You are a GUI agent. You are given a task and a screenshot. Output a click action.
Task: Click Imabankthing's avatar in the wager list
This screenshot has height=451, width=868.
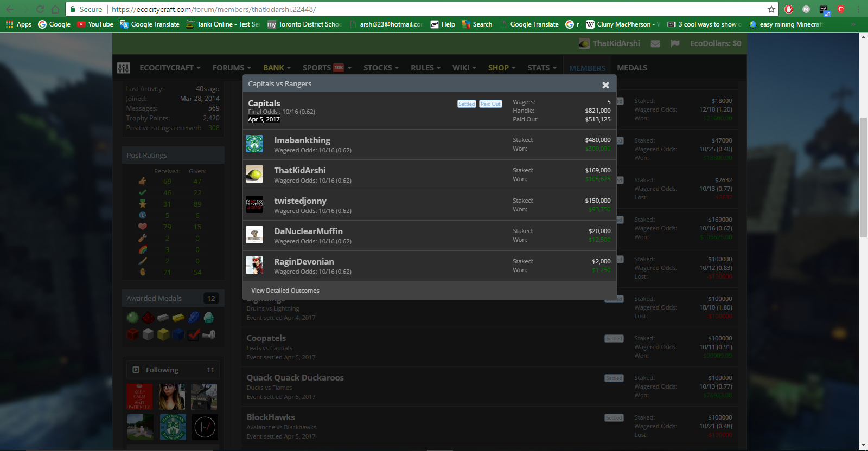[x=254, y=144]
